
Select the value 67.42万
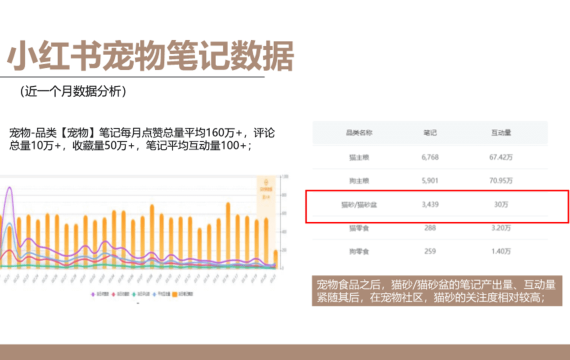(501, 157)
